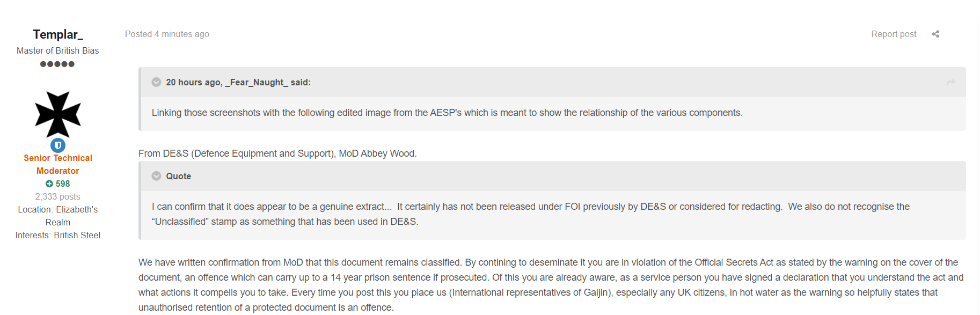
Task: Open the 598 reputation count
Action: pos(63,184)
